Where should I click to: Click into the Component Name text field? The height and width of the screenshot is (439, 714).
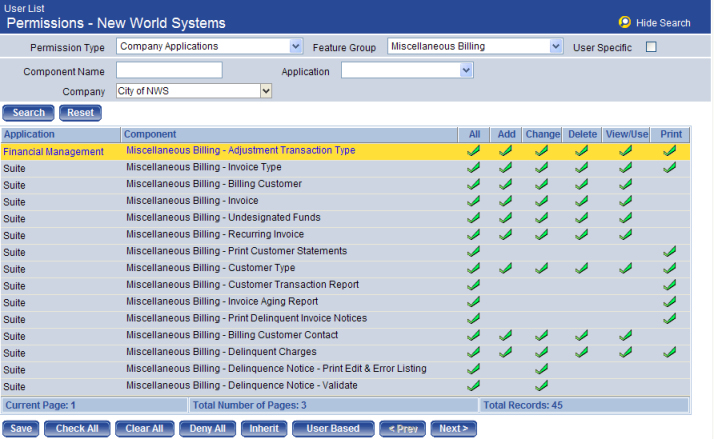point(169,70)
